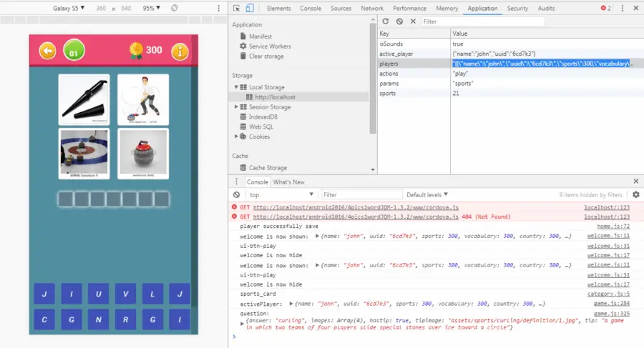This screenshot has height=348, width=644.
Task: Select the hair curling iron picture
Action: click(84, 99)
